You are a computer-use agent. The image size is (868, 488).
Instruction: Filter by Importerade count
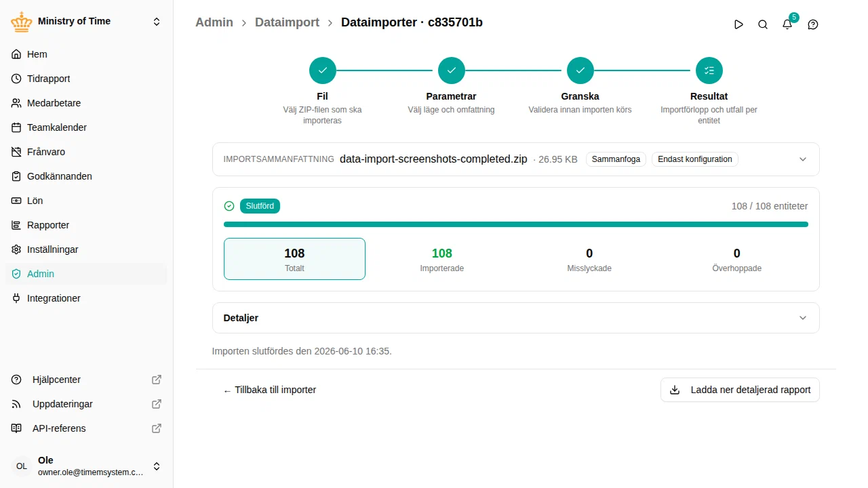click(442, 259)
